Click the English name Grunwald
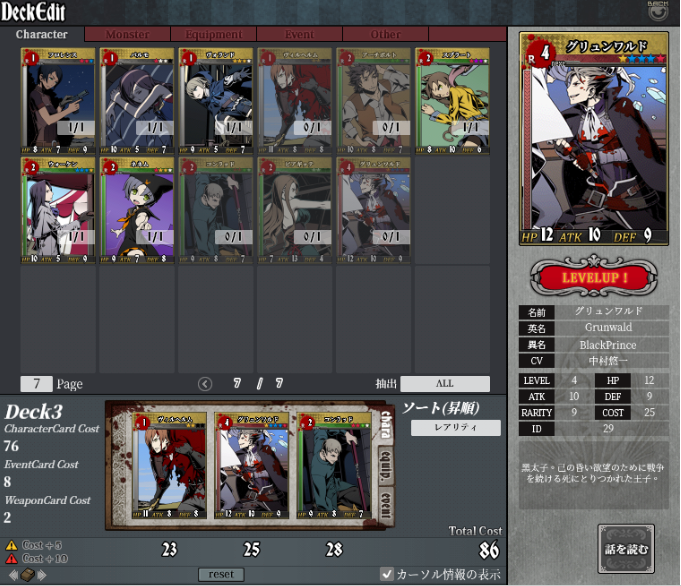The image size is (681, 586). coord(608,328)
